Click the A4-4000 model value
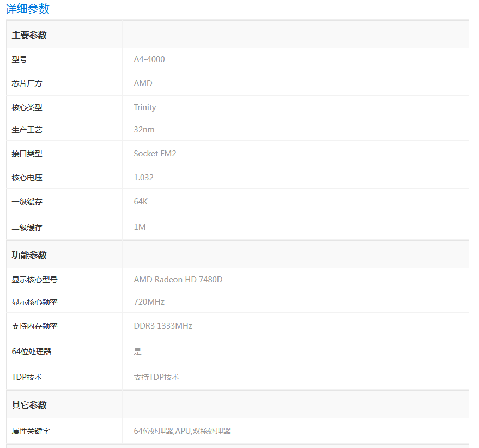The width and height of the screenshot is (479, 448). tap(149, 59)
